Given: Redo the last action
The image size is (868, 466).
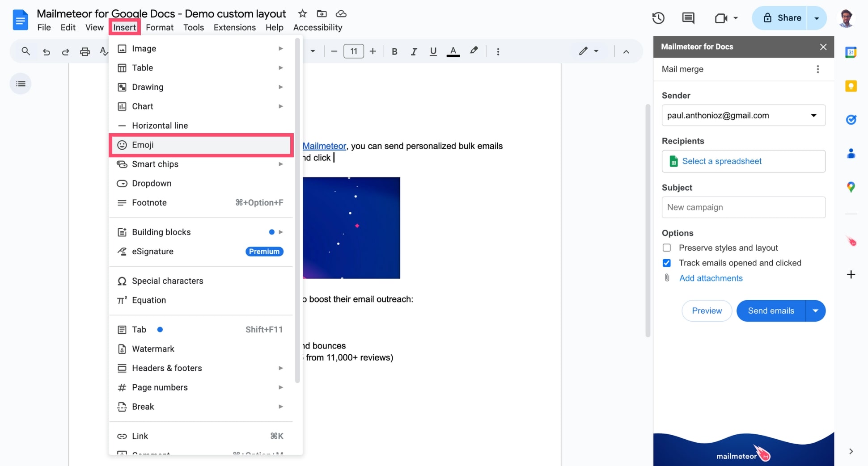Looking at the screenshot, I should [x=65, y=51].
